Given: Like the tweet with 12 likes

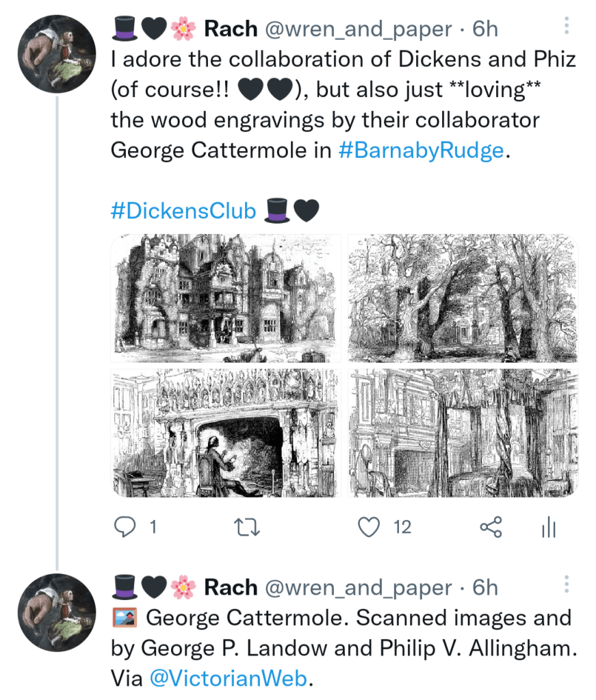Looking at the screenshot, I should (370, 526).
